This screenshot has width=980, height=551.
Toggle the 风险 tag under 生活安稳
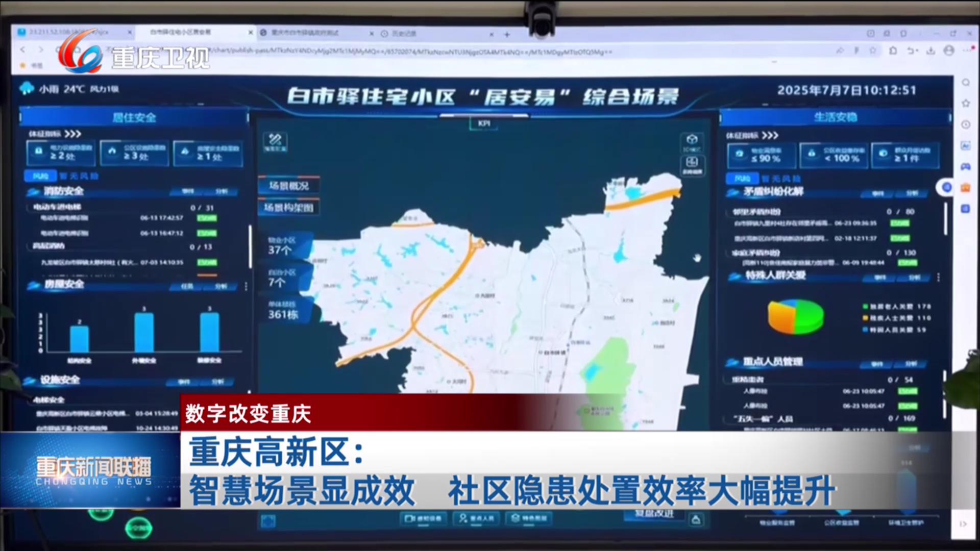tap(742, 179)
